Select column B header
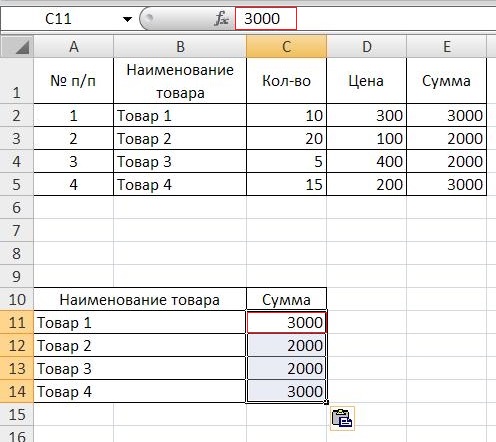The width and height of the screenshot is (496, 442). coord(180,47)
